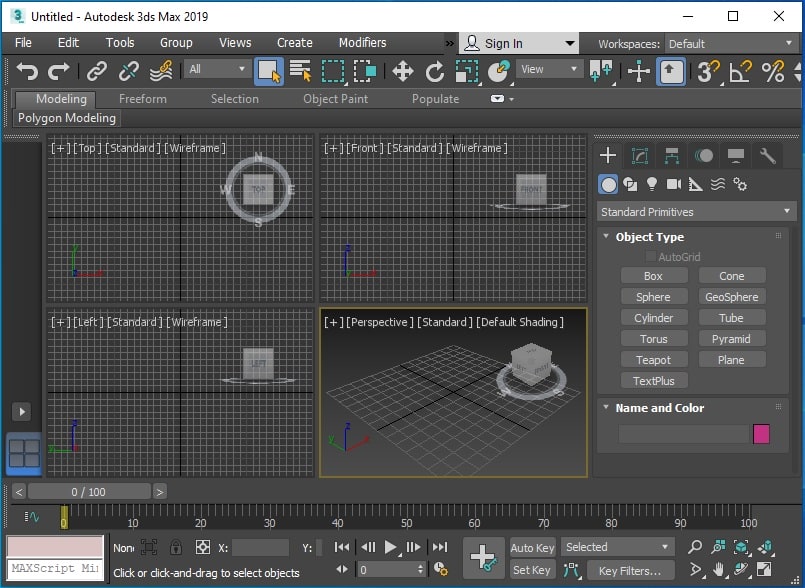Switch to the Populate ribbon tab

tap(435, 99)
